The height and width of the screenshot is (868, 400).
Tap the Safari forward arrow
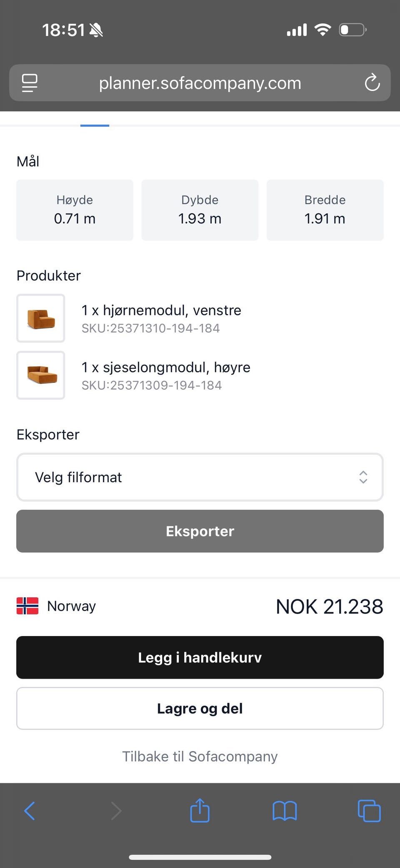coord(116,811)
